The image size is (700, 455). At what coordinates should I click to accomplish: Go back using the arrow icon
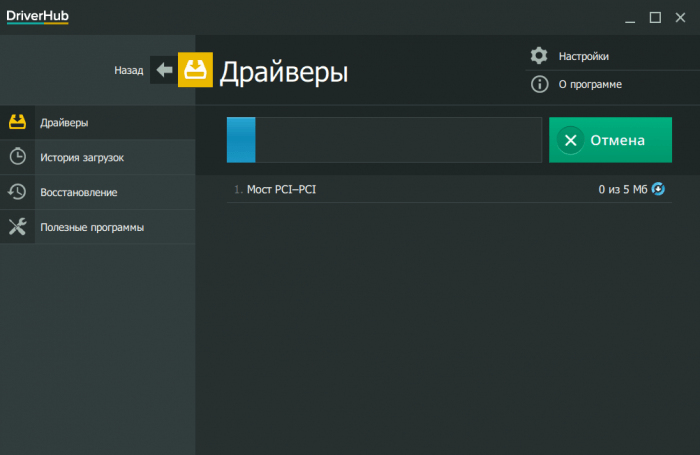pyautogui.click(x=164, y=70)
